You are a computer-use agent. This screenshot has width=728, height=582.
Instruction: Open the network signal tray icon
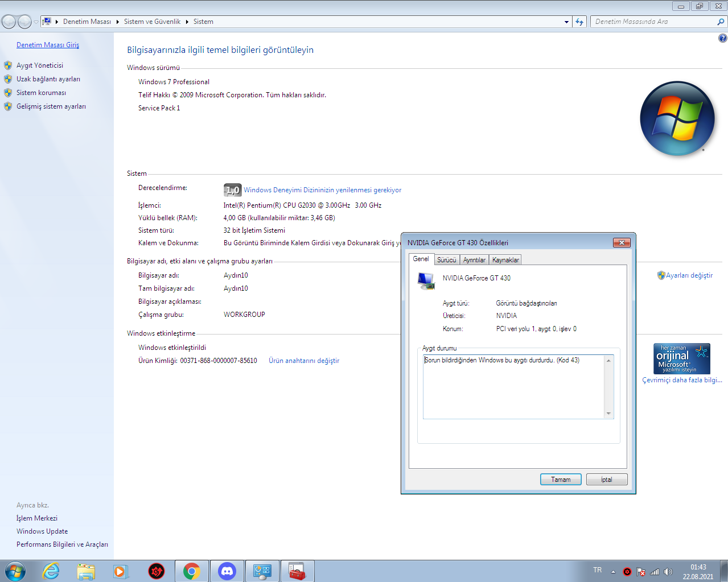click(x=655, y=572)
